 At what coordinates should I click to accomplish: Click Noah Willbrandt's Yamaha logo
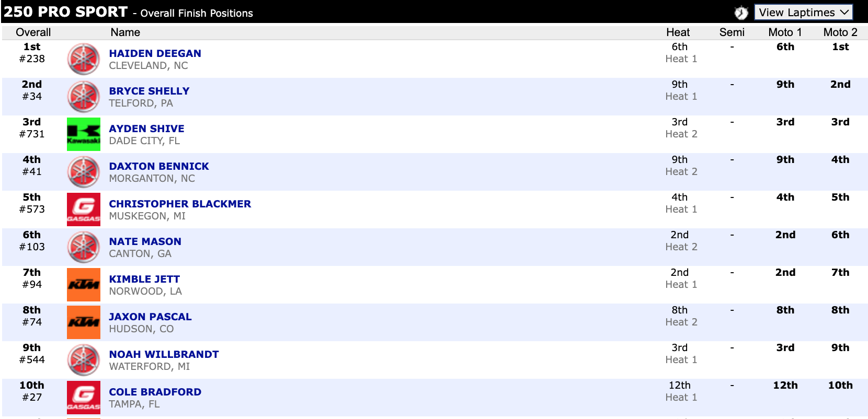(84, 360)
